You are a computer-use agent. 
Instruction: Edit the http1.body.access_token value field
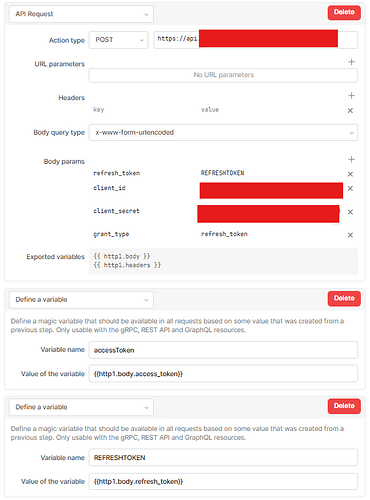pos(223,374)
